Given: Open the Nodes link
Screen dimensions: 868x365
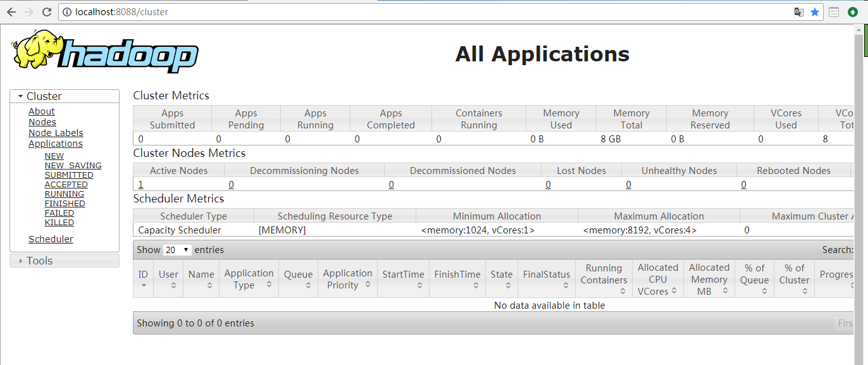Looking at the screenshot, I should click(42, 122).
